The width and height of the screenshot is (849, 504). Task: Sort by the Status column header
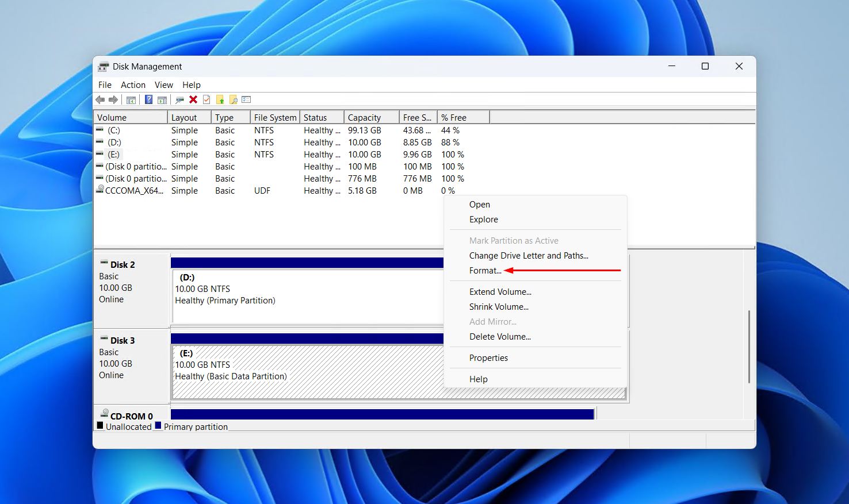(322, 117)
